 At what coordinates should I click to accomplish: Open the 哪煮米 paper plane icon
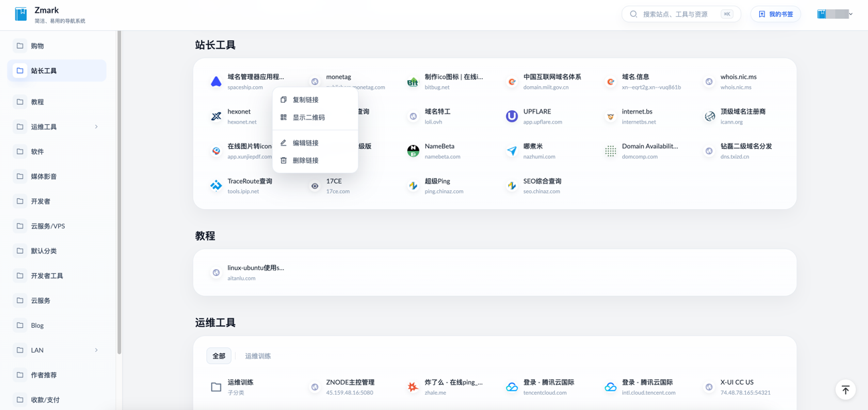click(512, 151)
